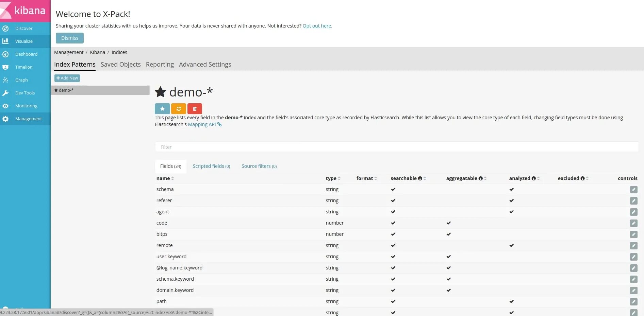Set demo-* as default index (star button)
644x316 pixels.
tap(162, 109)
